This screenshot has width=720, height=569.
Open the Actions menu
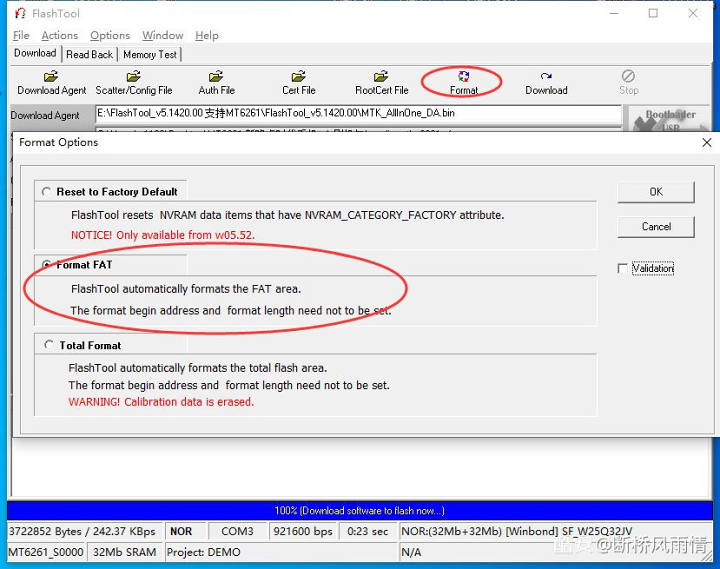tap(59, 35)
